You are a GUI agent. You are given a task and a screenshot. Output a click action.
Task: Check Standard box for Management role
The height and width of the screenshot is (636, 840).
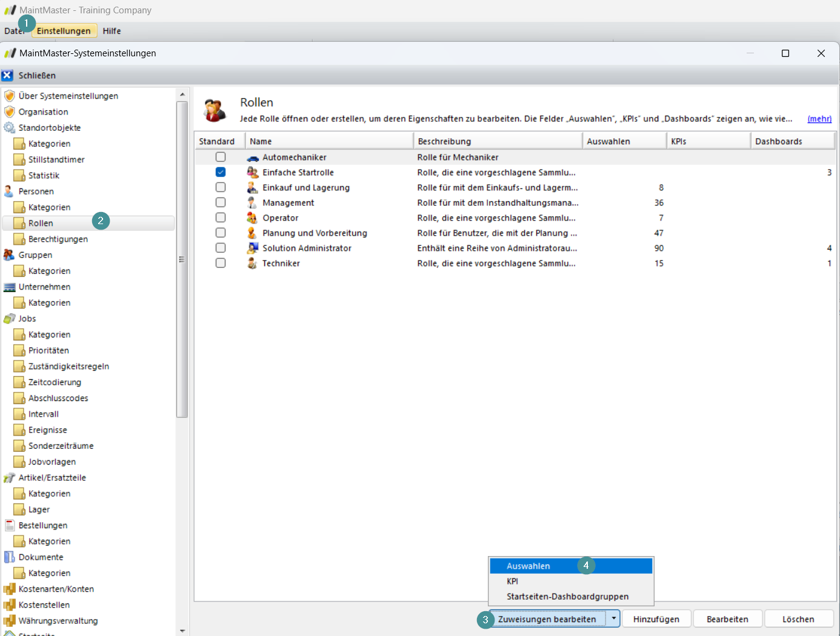221,203
